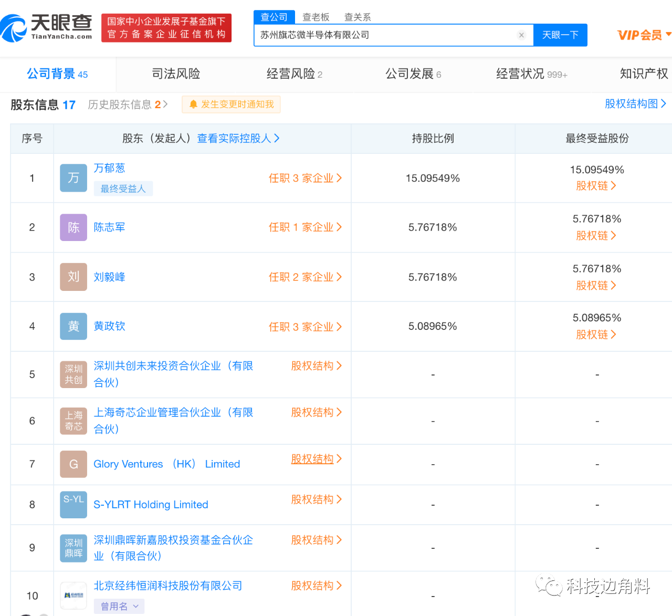Click 发生变更时通知我 bell button
The width and height of the screenshot is (672, 616).
click(231, 105)
